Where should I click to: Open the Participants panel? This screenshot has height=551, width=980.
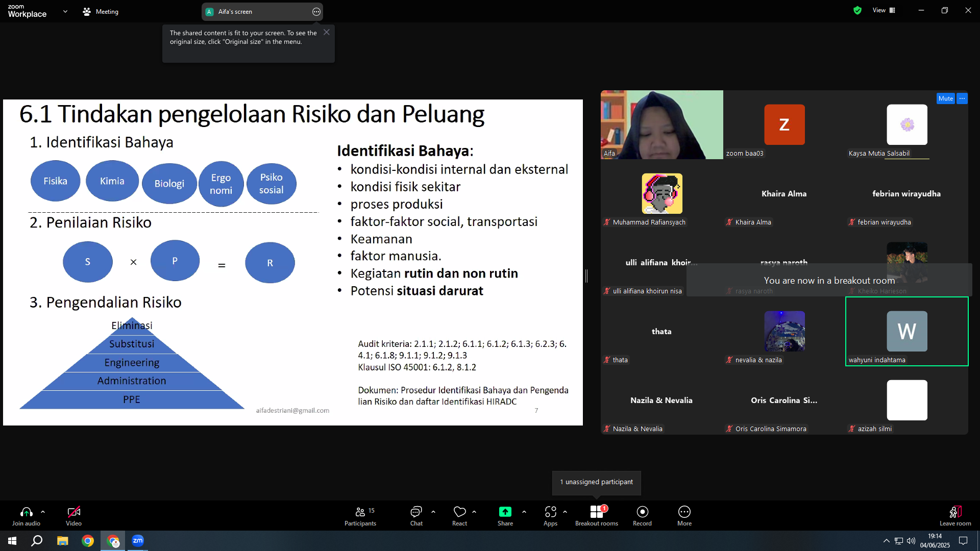(360, 516)
